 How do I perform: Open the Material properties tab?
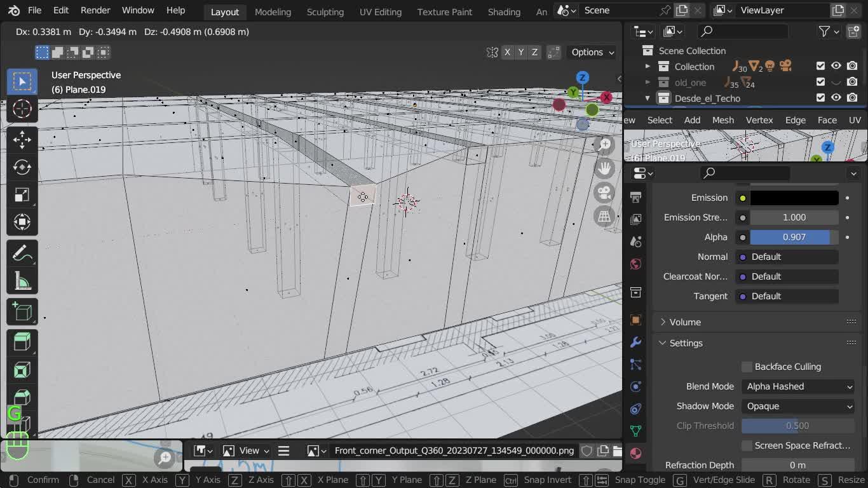coord(635,453)
